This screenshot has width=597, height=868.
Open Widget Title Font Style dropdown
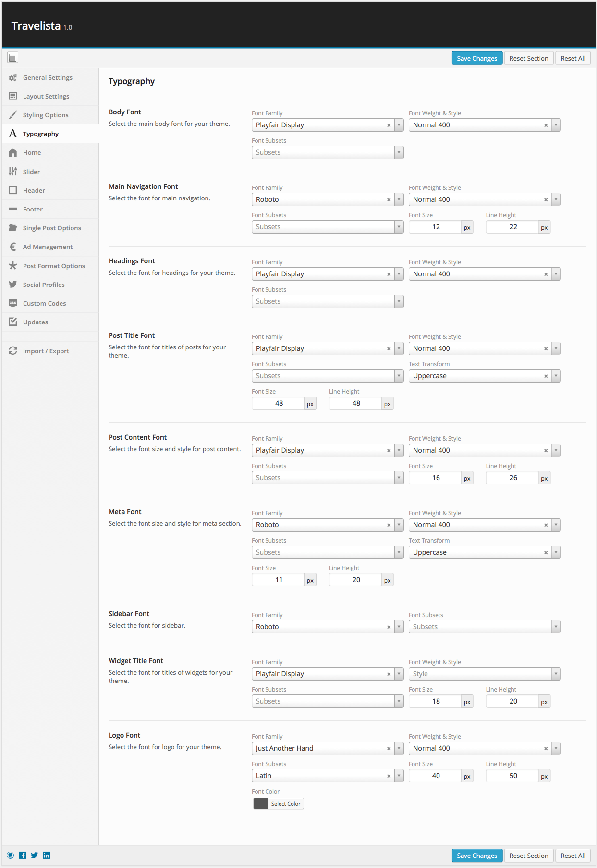485,674
